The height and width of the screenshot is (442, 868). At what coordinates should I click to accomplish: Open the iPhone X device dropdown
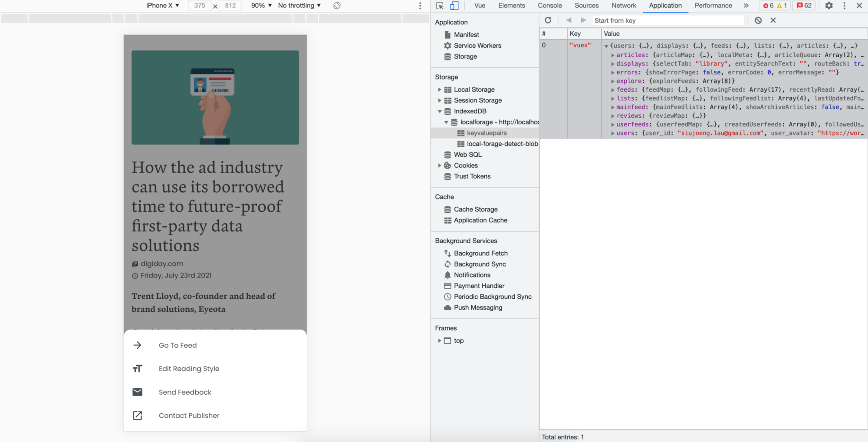(x=163, y=6)
